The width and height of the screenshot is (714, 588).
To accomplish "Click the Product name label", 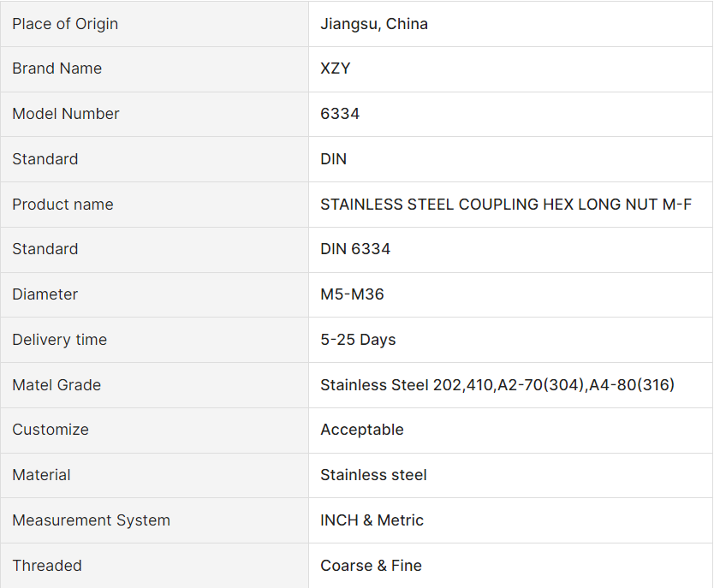I will 62,205.
